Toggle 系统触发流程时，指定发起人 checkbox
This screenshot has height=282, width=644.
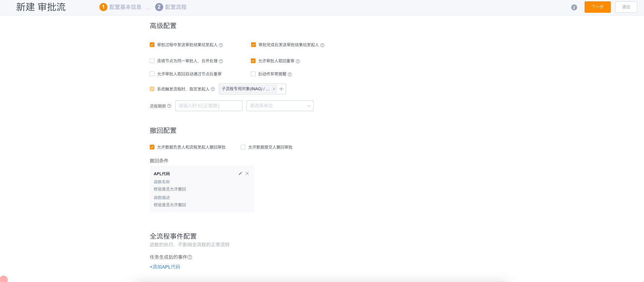click(x=152, y=89)
